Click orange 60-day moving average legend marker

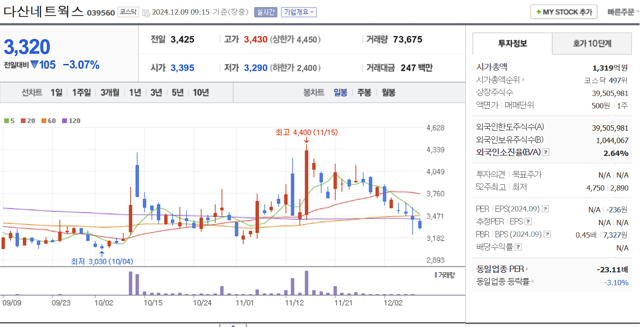[44, 121]
